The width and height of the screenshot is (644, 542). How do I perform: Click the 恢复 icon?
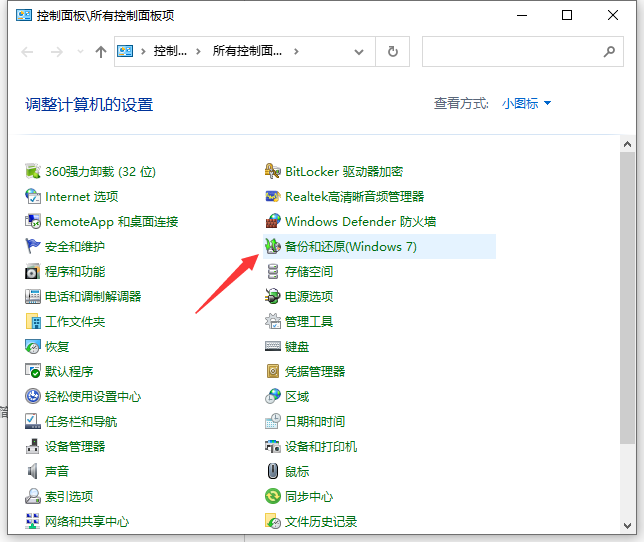click(33, 347)
